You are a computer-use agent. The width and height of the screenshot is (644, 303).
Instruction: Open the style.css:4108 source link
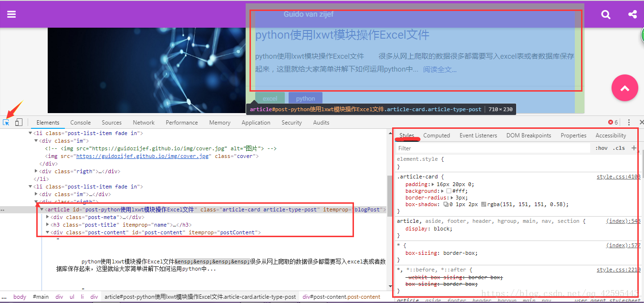tap(618, 177)
